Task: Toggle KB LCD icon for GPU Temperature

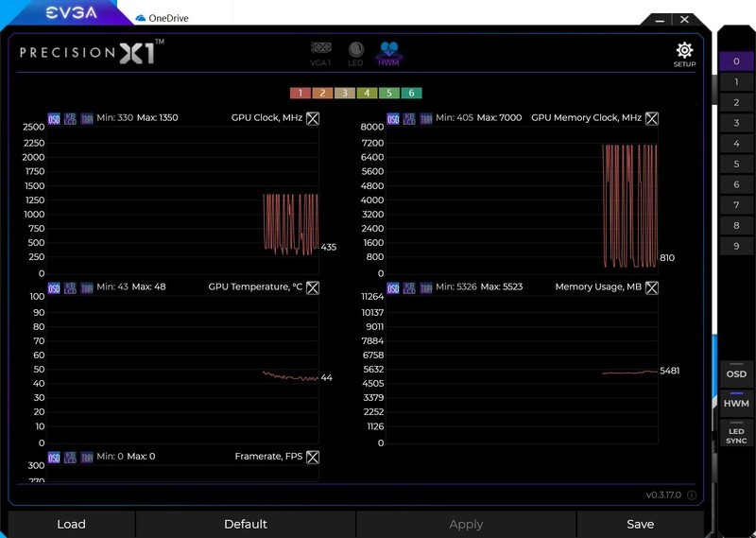Action: tap(70, 287)
